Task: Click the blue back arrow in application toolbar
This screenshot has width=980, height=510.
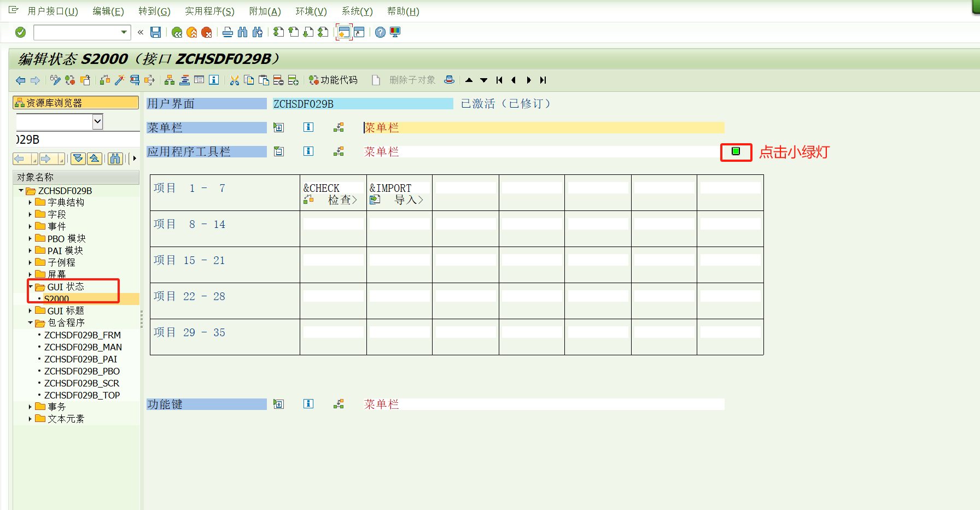Action: 21,80
